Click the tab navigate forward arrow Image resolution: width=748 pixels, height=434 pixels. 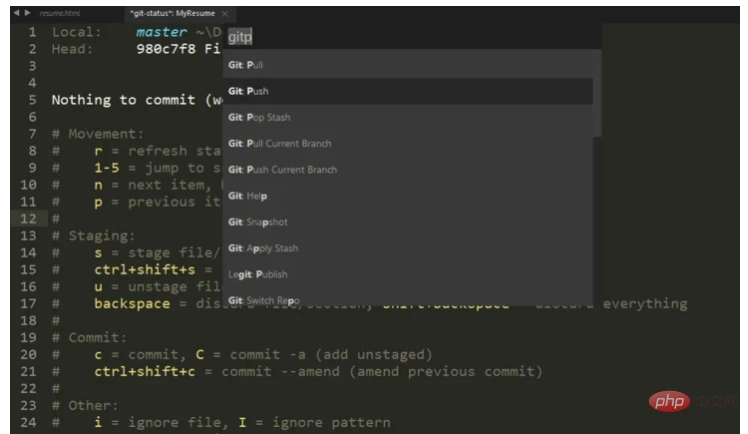pyautogui.click(x=28, y=13)
